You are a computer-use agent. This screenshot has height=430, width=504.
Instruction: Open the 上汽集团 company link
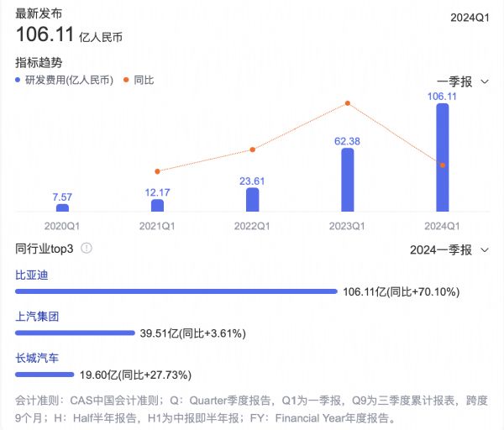[x=37, y=317]
